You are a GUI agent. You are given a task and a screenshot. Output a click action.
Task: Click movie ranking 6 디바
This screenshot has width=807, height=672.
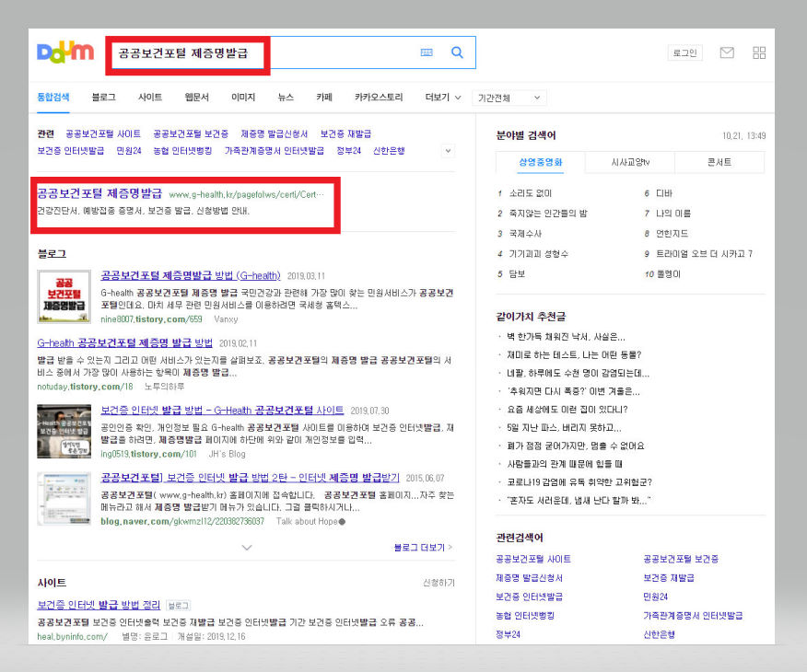(x=664, y=193)
